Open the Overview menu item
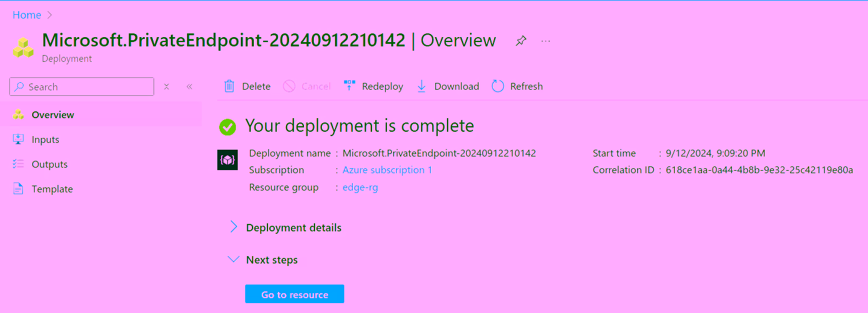Viewport: 868px width, 313px height. click(x=53, y=115)
